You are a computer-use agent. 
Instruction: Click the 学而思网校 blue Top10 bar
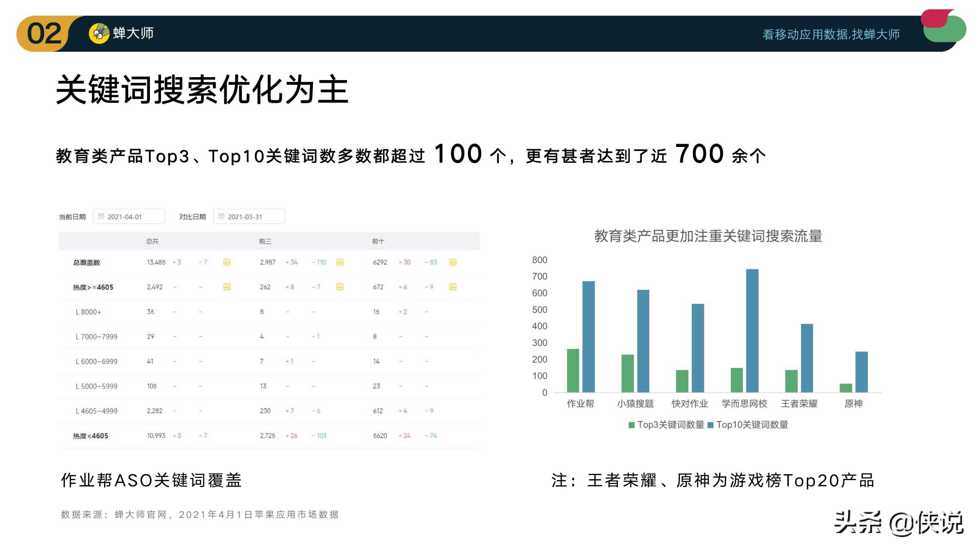point(752,331)
